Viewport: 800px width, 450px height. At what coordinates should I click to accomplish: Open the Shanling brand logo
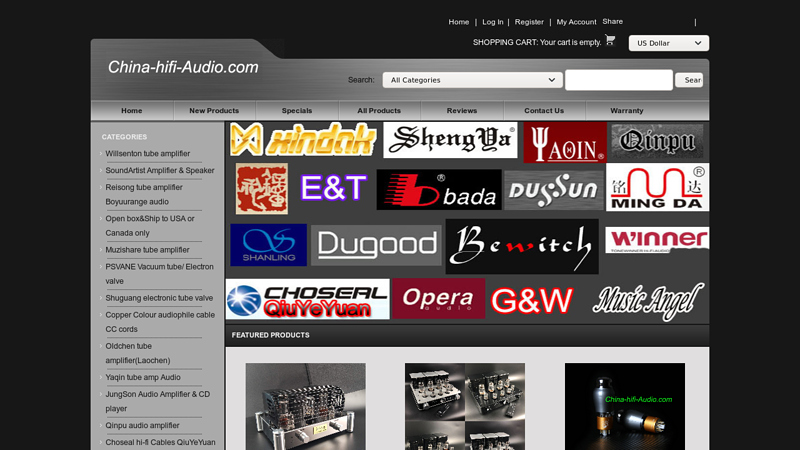tap(268, 245)
